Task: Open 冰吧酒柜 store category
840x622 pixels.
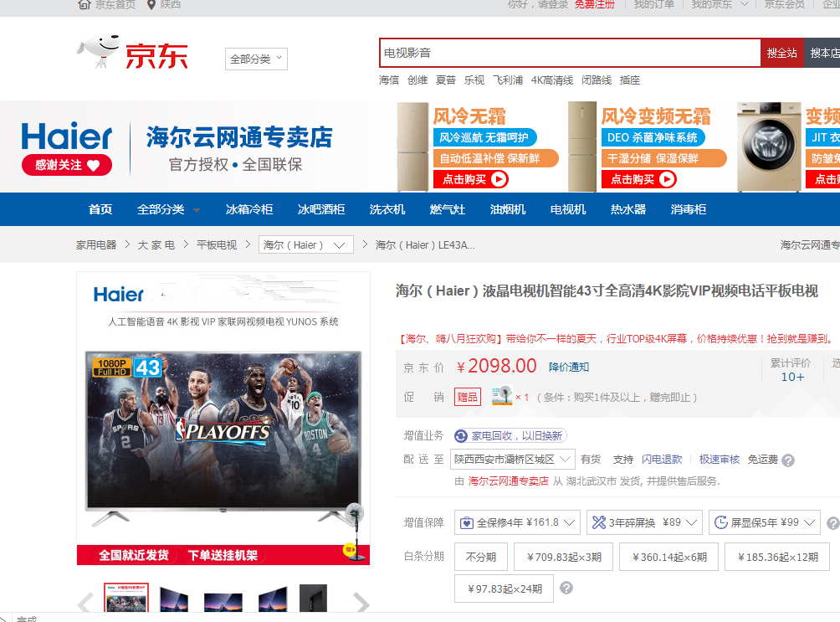Action: pyautogui.click(x=321, y=209)
